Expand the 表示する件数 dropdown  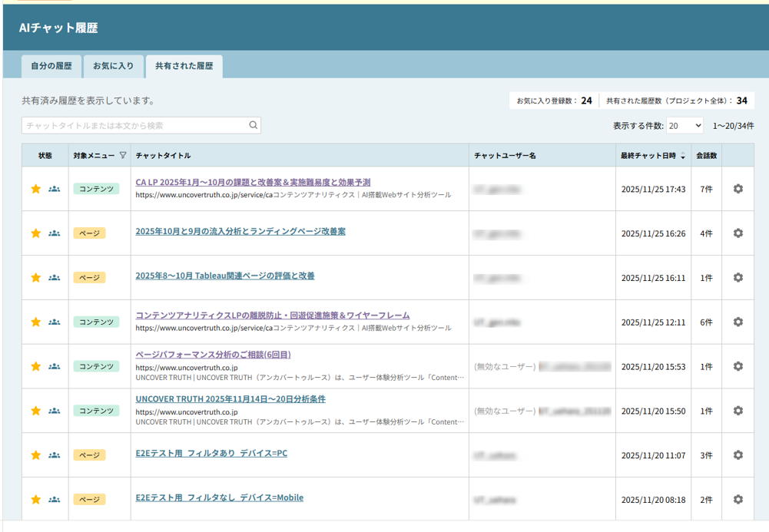click(684, 125)
